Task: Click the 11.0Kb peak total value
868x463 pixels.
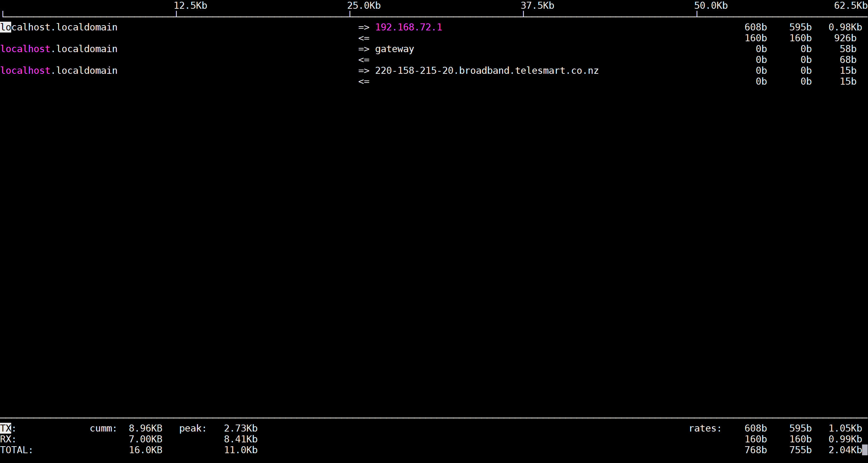Action: click(x=241, y=450)
